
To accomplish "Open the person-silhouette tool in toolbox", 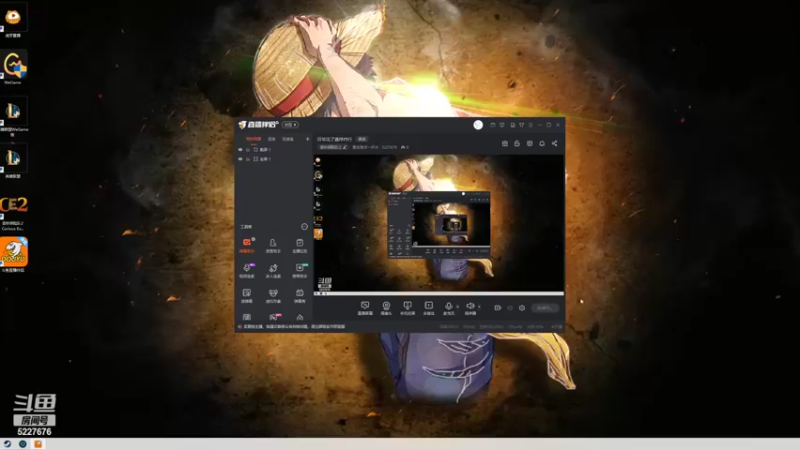I will coord(273,245).
